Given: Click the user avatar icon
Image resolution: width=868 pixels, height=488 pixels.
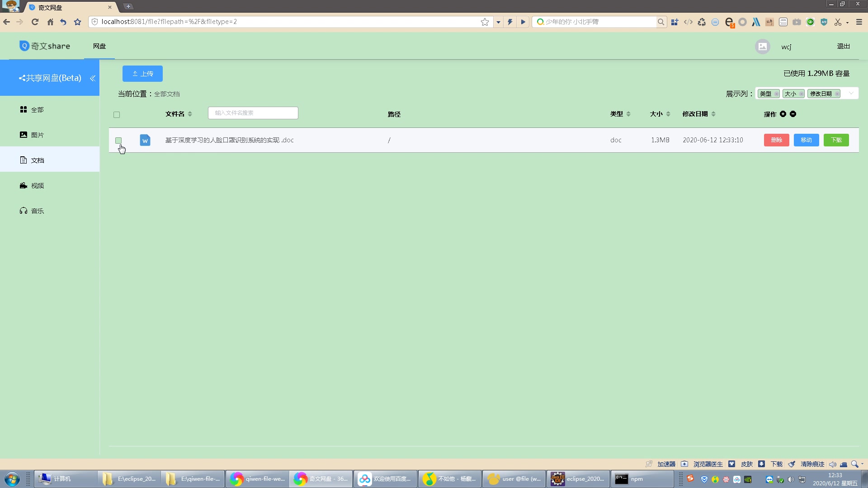Looking at the screenshot, I should (x=763, y=47).
